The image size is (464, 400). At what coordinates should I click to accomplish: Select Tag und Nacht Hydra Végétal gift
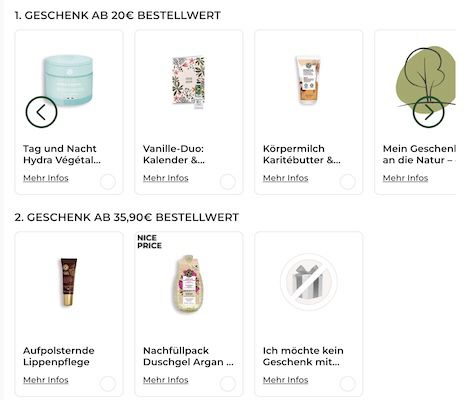coord(108,182)
